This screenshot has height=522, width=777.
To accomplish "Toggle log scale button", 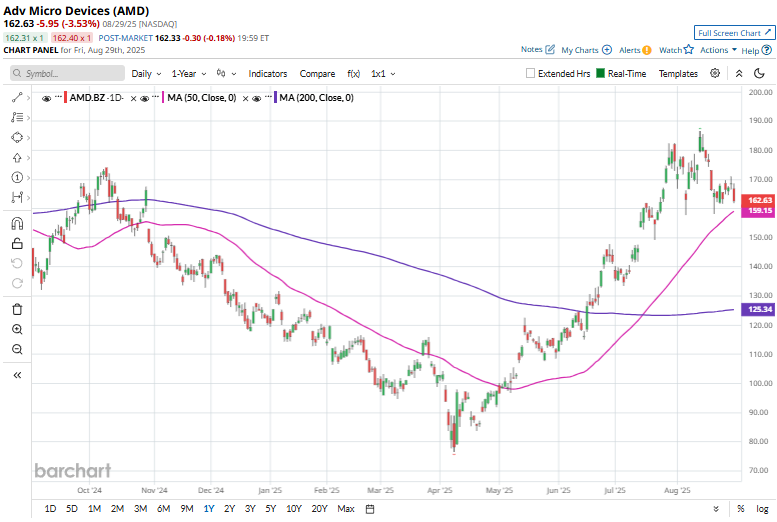I will click(762, 509).
